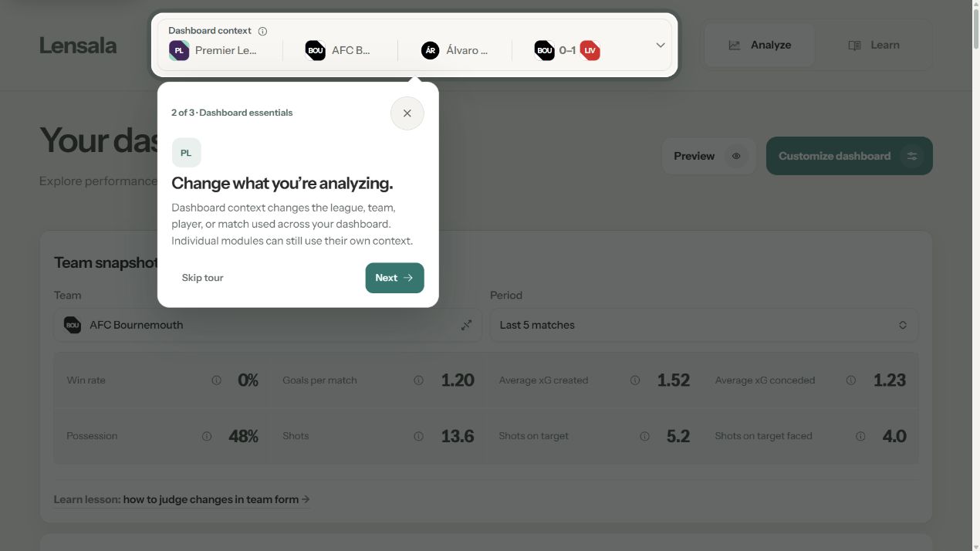
Task: Click Skip tour
Action: click(202, 278)
